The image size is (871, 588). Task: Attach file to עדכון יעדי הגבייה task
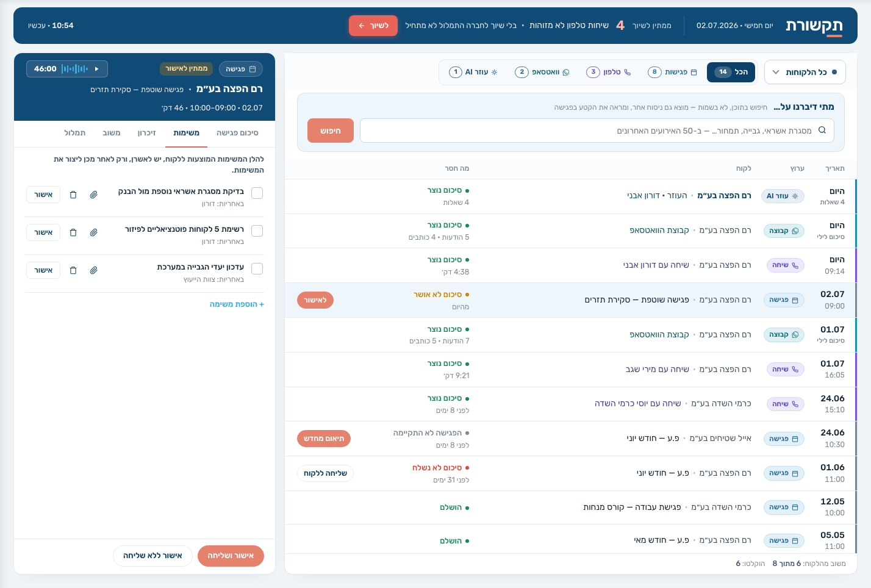pyautogui.click(x=94, y=270)
